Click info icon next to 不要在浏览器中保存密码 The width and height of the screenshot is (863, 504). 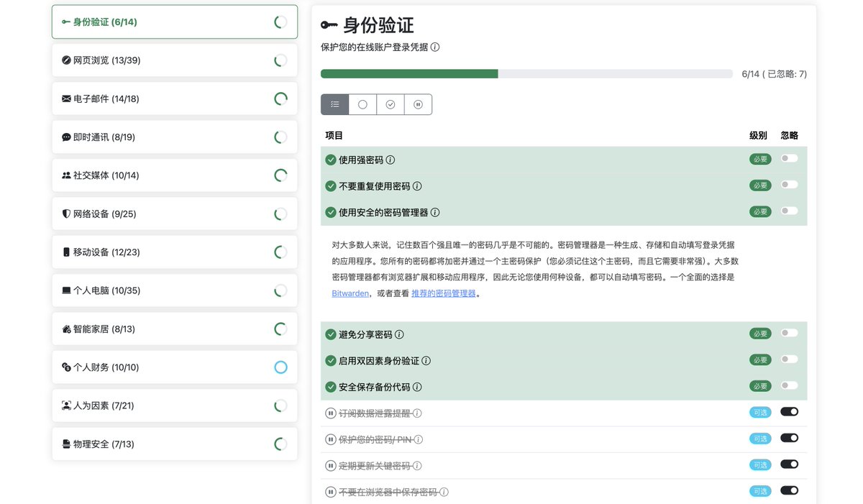[x=444, y=492]
